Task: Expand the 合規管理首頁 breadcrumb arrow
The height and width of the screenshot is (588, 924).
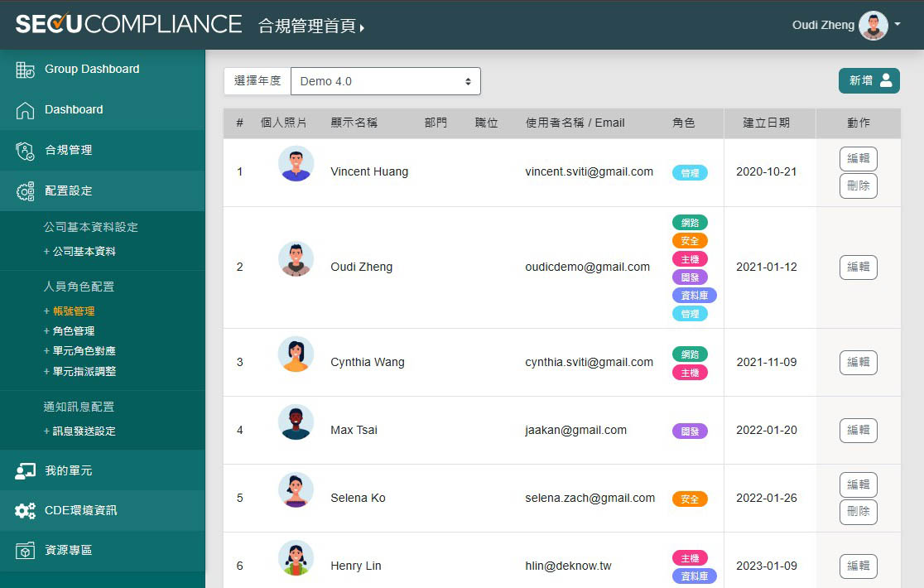Action: click(x=362, y=28)
